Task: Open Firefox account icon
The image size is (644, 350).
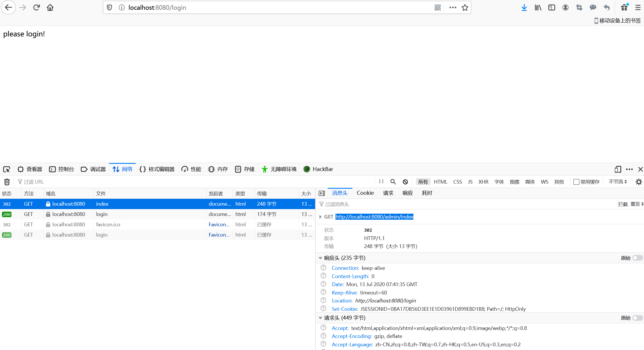Action: (566, 7)
